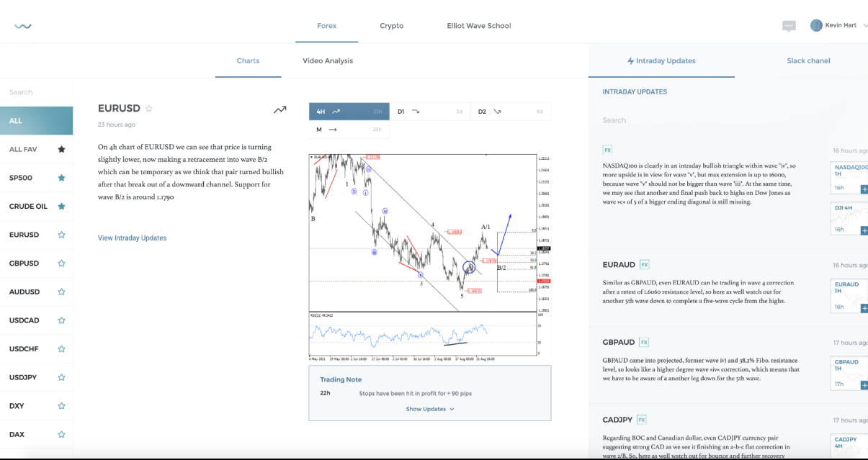Switch to Crypto tab
This screenshot has width=868, height=460.
click(392, 26)
